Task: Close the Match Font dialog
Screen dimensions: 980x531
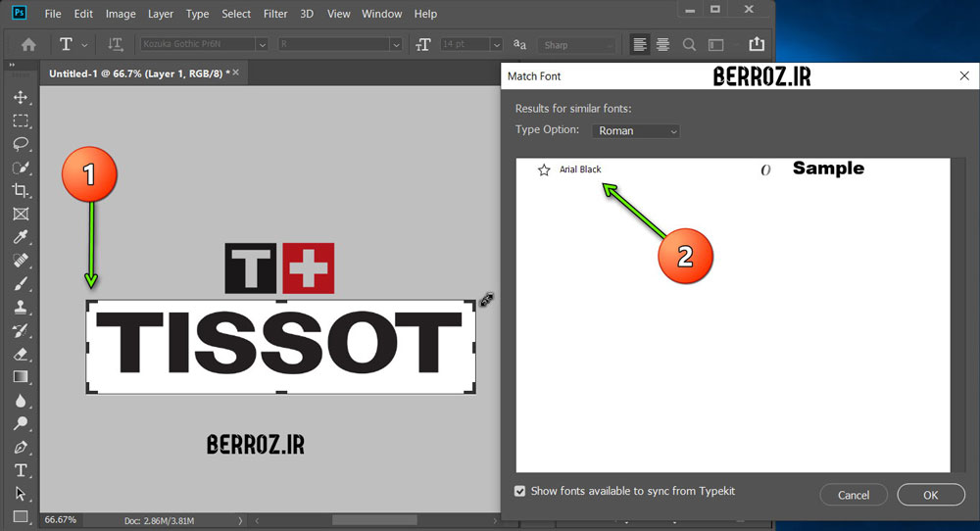Action: point(964,75)
